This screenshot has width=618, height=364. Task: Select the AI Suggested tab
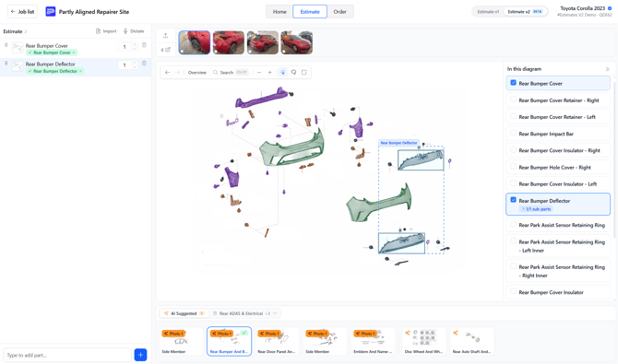(x=184, y=313)
